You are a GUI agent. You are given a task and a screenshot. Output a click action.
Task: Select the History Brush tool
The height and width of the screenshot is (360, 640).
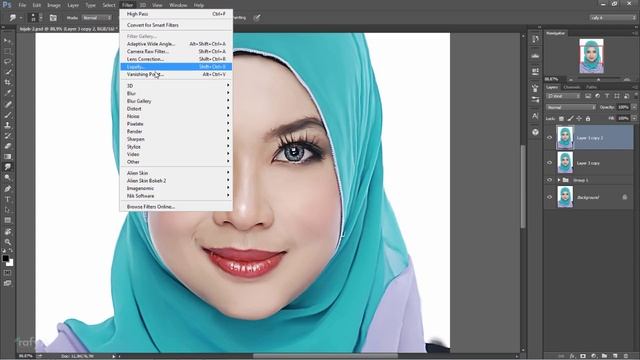(7, 136)
